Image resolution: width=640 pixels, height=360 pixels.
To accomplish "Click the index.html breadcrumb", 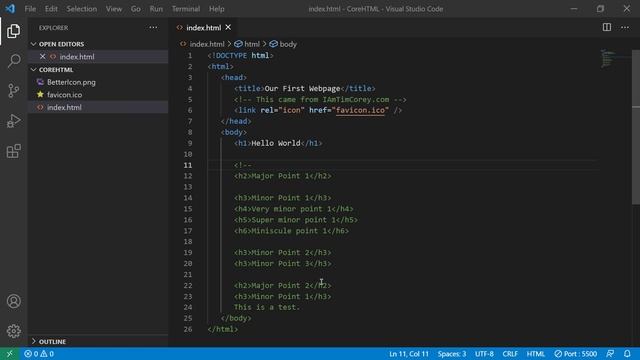I will (207, 44).
